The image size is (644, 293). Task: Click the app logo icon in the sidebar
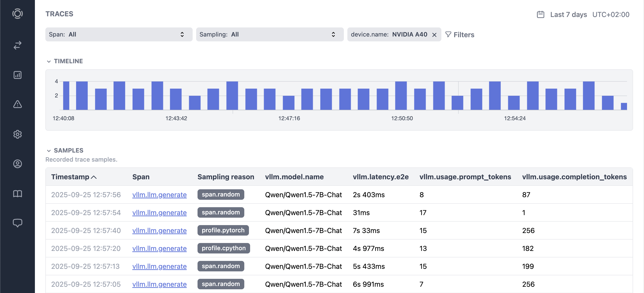click(17, 14)
